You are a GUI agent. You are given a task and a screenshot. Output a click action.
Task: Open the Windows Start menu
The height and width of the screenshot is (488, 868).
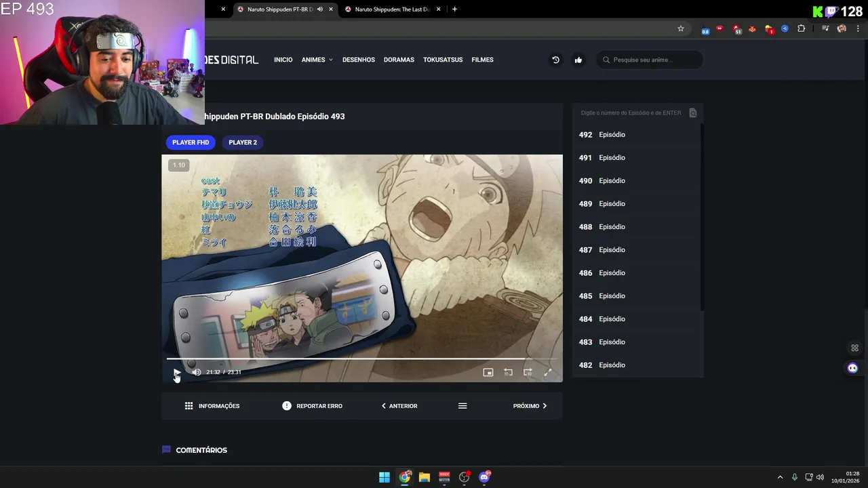384,477
